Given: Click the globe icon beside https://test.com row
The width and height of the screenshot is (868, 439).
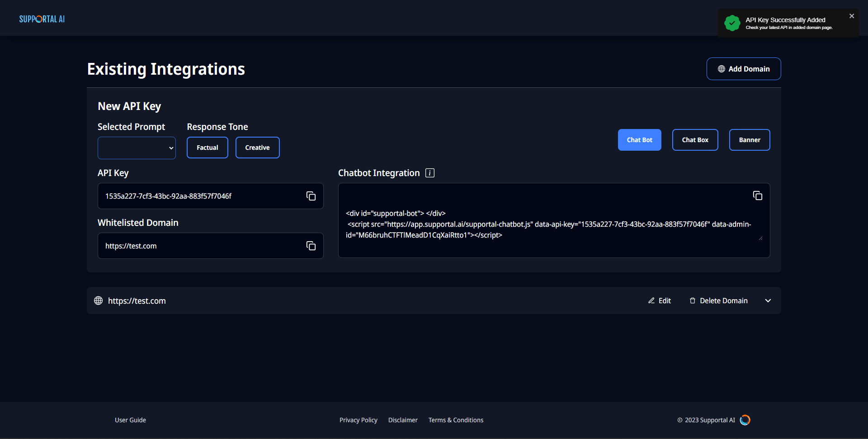Looking at the screenshot, I should (98, 301).
